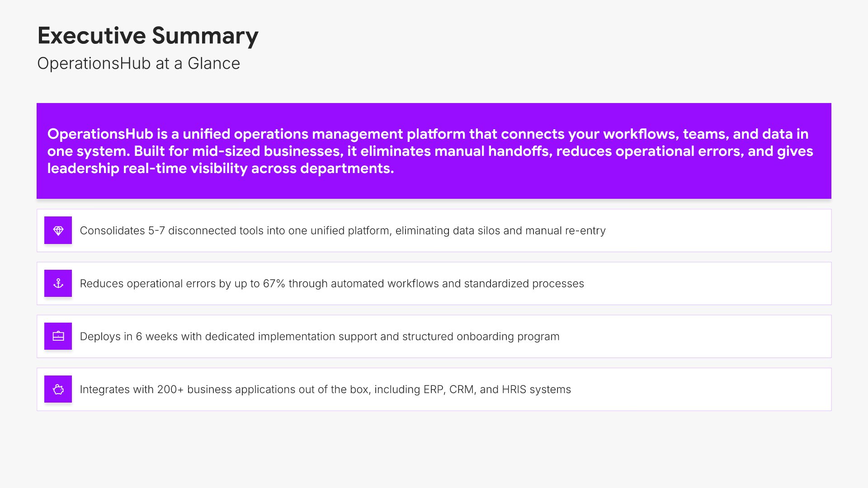Select the piggy bank icon next to Integrates
The height and width of the screenshot is (488, 868).
pyautogui.click(x=58, y=389)
